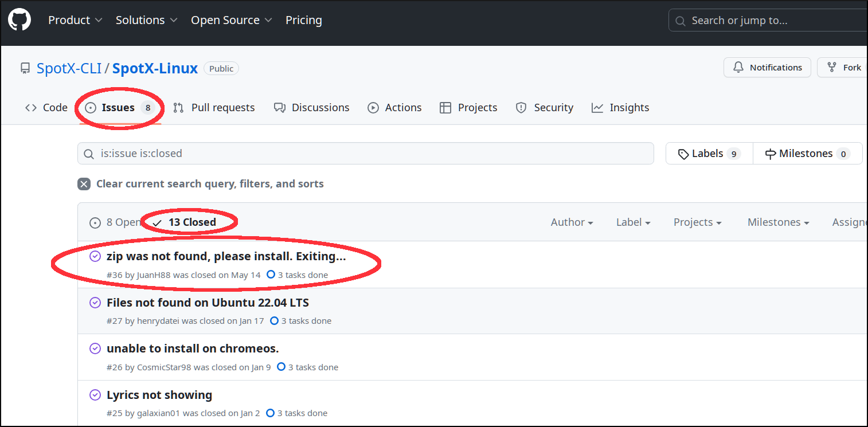
Task: Click task progress circle for issue #25
Action: 271,413
